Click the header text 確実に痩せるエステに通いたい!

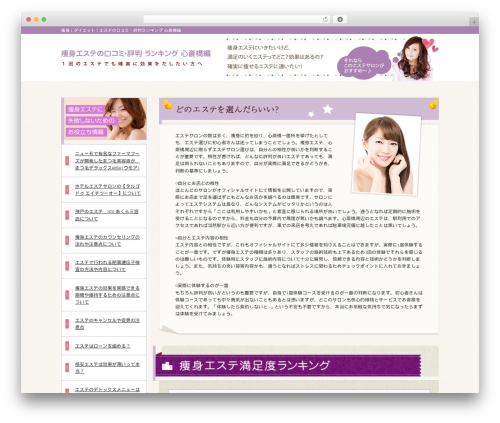pyautogui.click(x=265, y=66)
